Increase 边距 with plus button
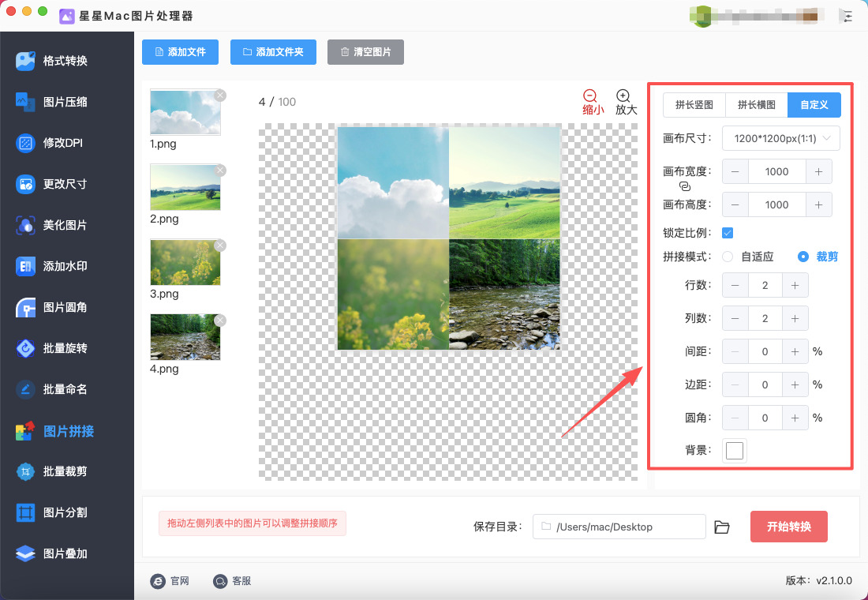This screenshot has width=868, height=600. tap(795, 384)
